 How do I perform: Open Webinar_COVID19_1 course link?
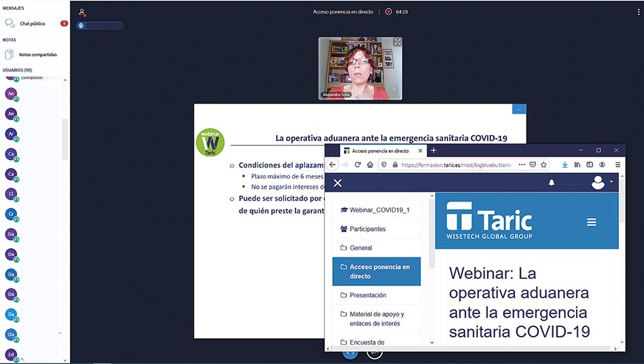click(376, 210)
